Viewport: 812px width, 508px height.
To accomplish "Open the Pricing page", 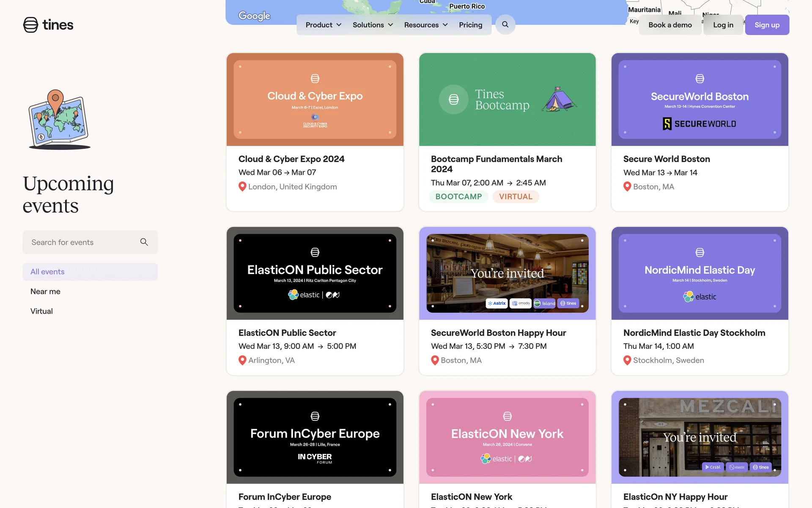I will pyautogui.click(x=470, y=25).
